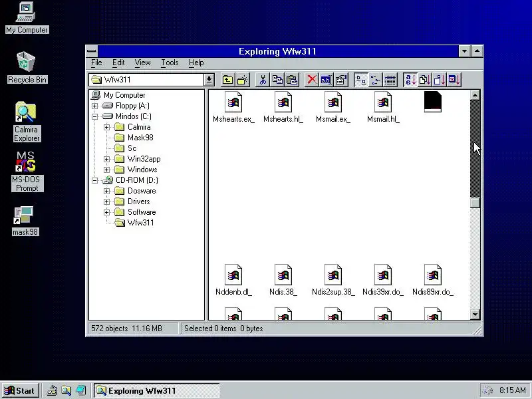The height and width of the screenshot is (399, 532).
Task: Open the Start menu
Action: pos(20,391)
